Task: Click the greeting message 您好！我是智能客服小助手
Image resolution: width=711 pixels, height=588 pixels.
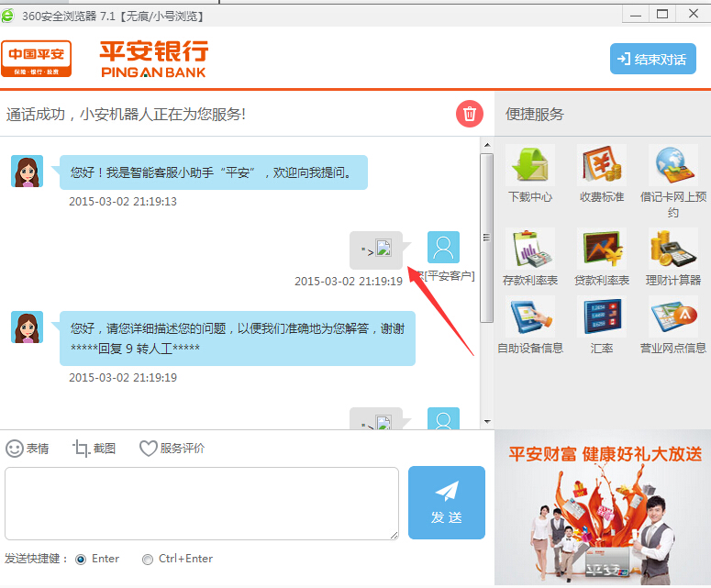Action: (213, 172)
